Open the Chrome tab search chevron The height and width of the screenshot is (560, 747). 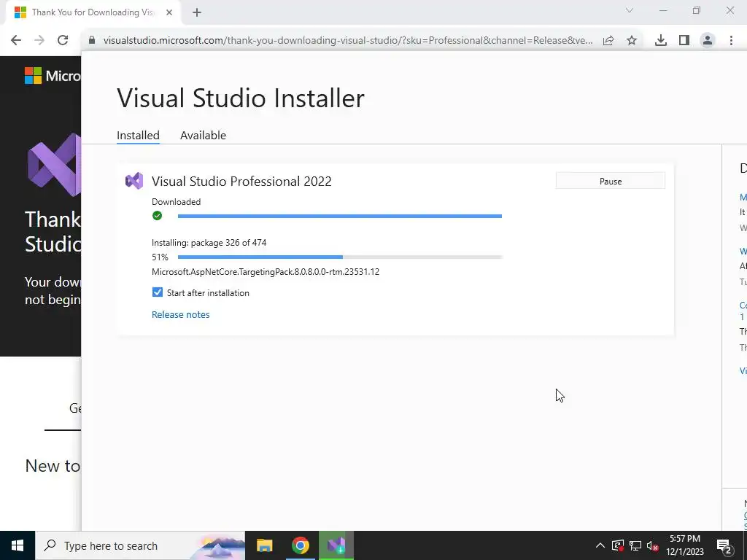tap(630, 10)
